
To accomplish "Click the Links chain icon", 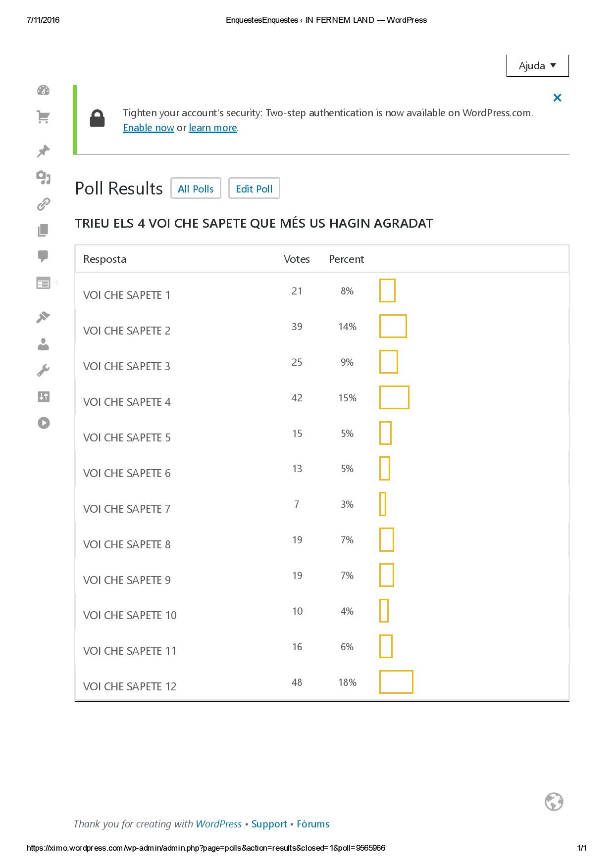I will 44,204.
